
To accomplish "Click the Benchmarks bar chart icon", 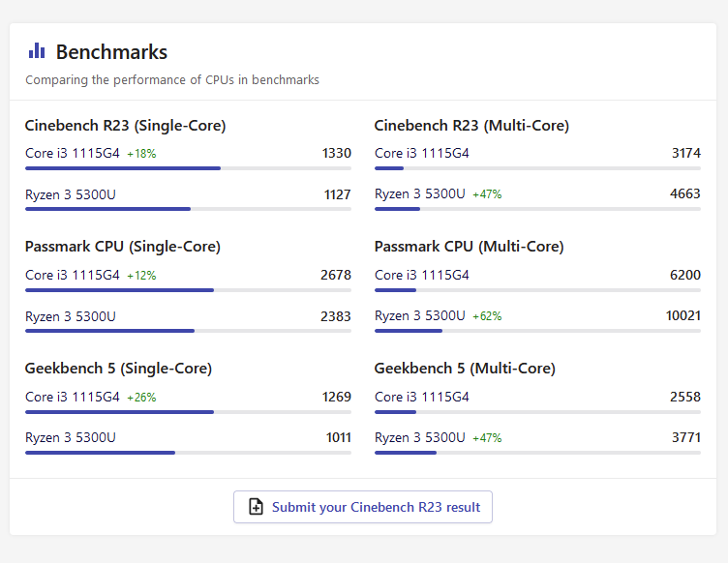I will pos(37,51).
